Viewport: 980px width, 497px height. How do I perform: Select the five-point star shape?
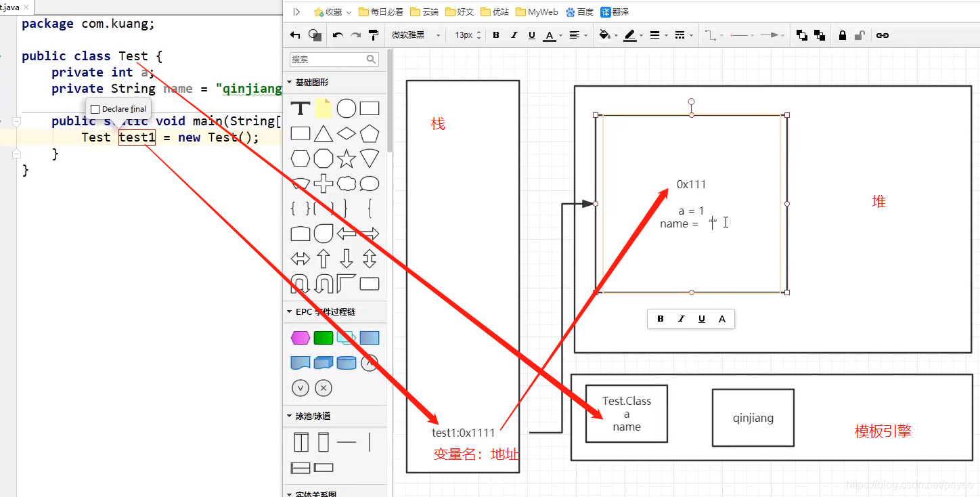coord(347,158)
